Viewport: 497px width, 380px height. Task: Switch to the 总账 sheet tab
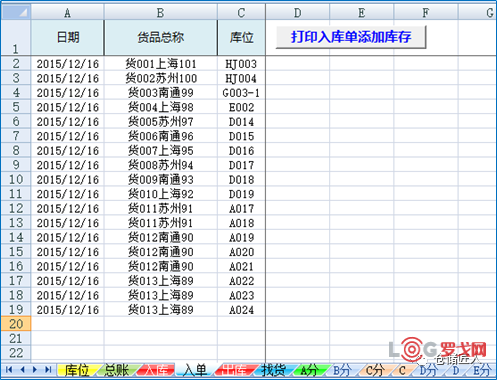(117, 370)
